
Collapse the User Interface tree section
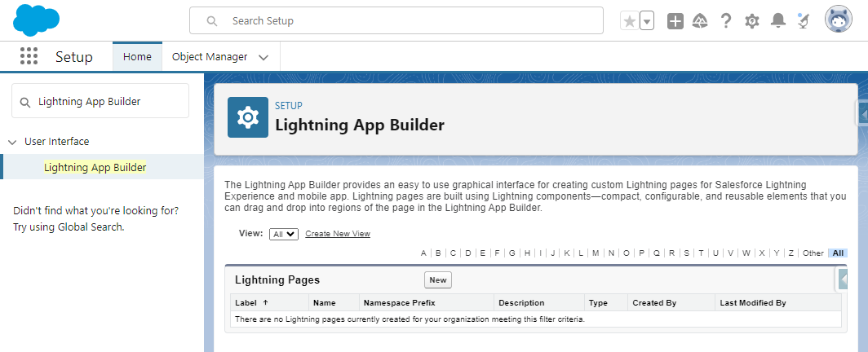point(12,142)
